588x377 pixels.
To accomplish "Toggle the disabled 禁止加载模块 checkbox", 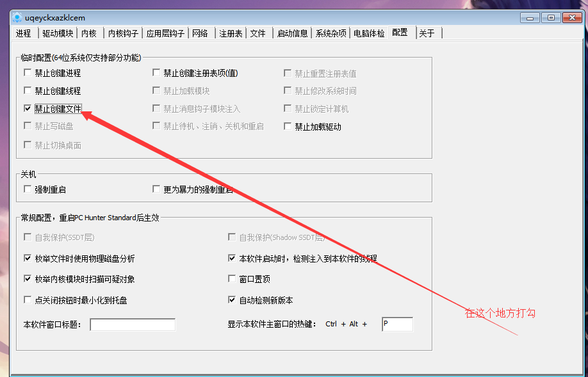I will click(x=156, y=90).
